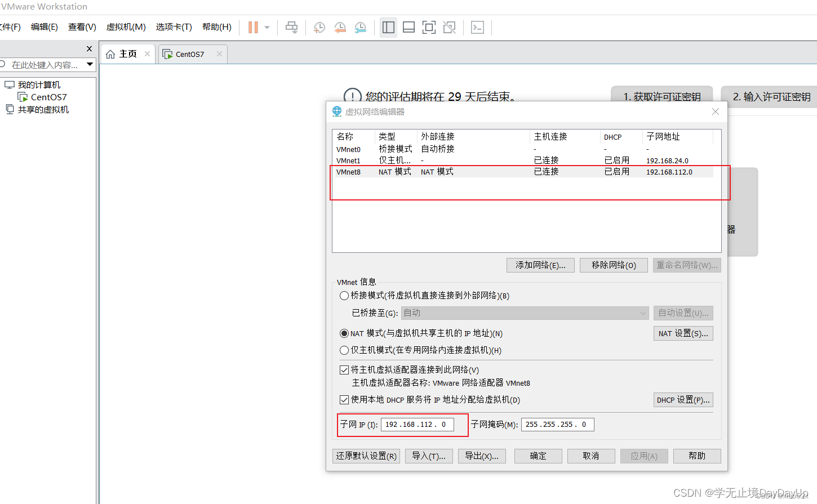This screenshot has width=817, height=504.
Task: Click the NAT 设置(S) button
Action: (683, 333)
